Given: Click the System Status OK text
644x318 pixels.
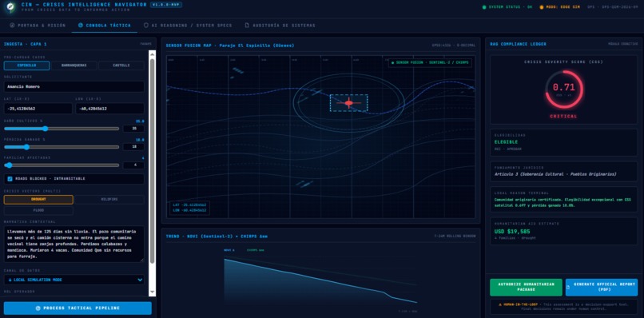Looking at the screenshot, I should [510, 7].
